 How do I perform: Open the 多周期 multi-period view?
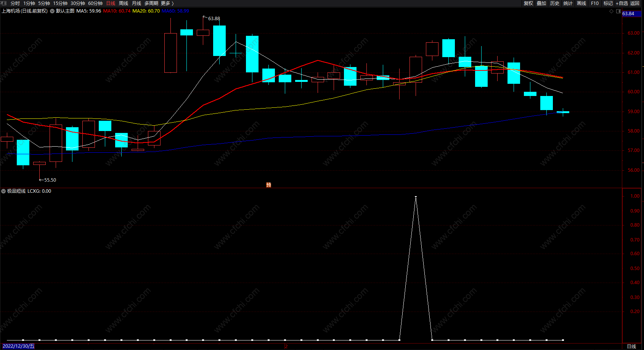[x=151, y=3]
